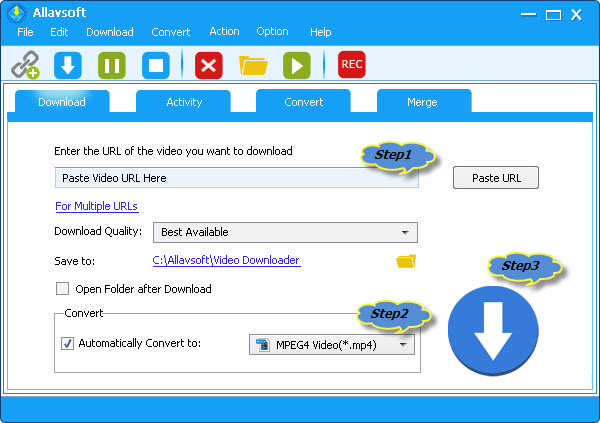Switch to the Convert tab

coord(303,102)
